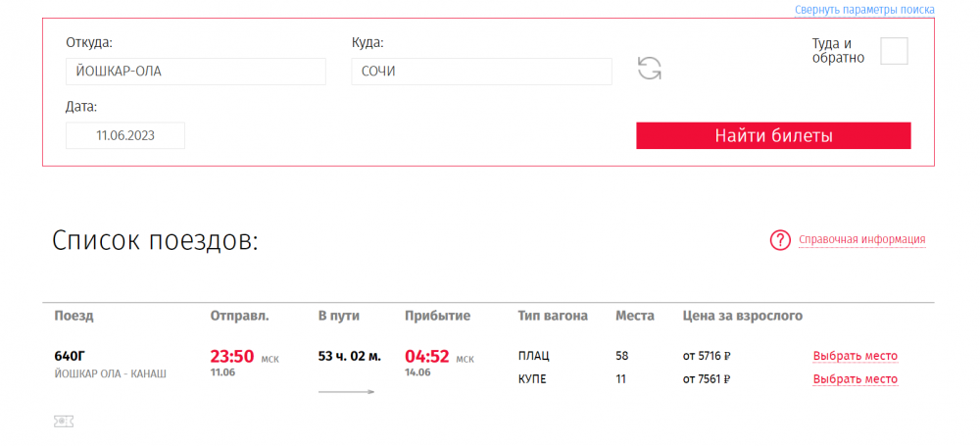
Task: Select the ПЛАЦ car type
Action: pyautogui.click(x=534, y=356)
